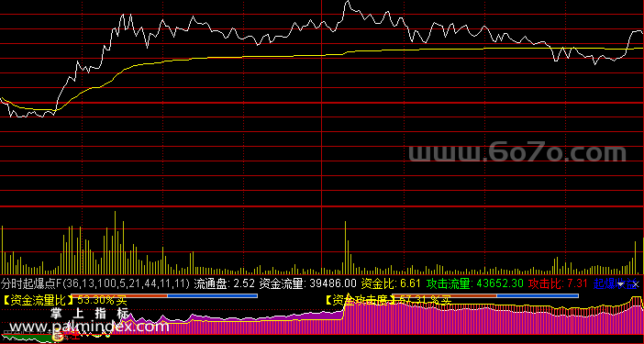Click the 【资金流量比】 53.30% 买 label

(64, 301)
